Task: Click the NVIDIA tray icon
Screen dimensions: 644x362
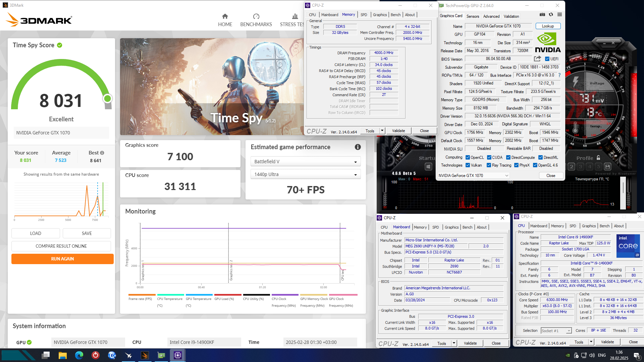Action: click(x=568, y=355)
